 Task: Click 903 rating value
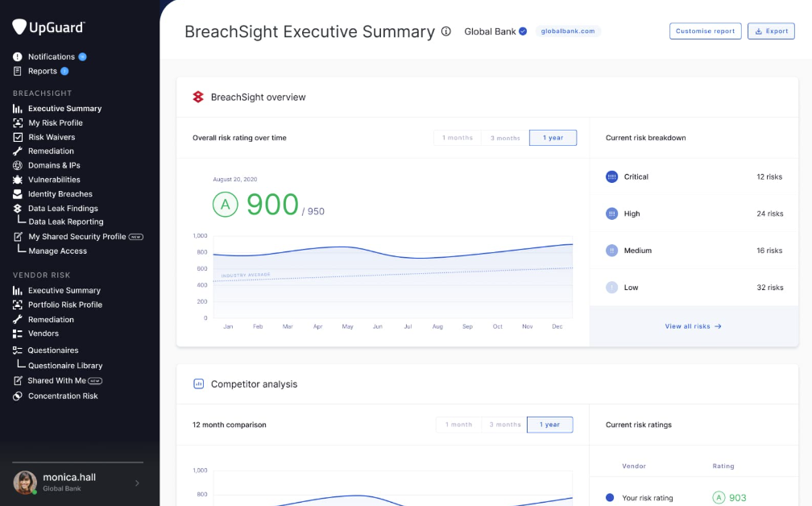coord(737,498)
